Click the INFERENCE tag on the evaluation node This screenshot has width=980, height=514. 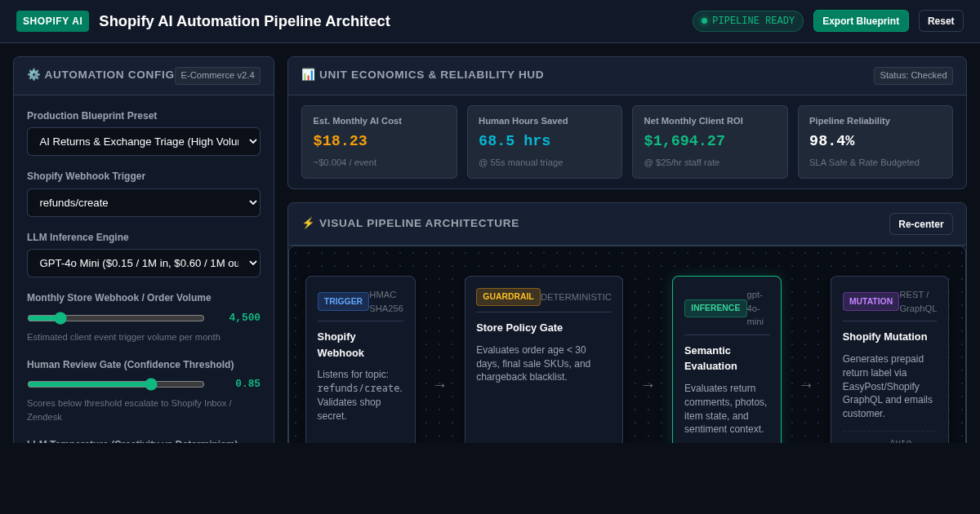715,308
